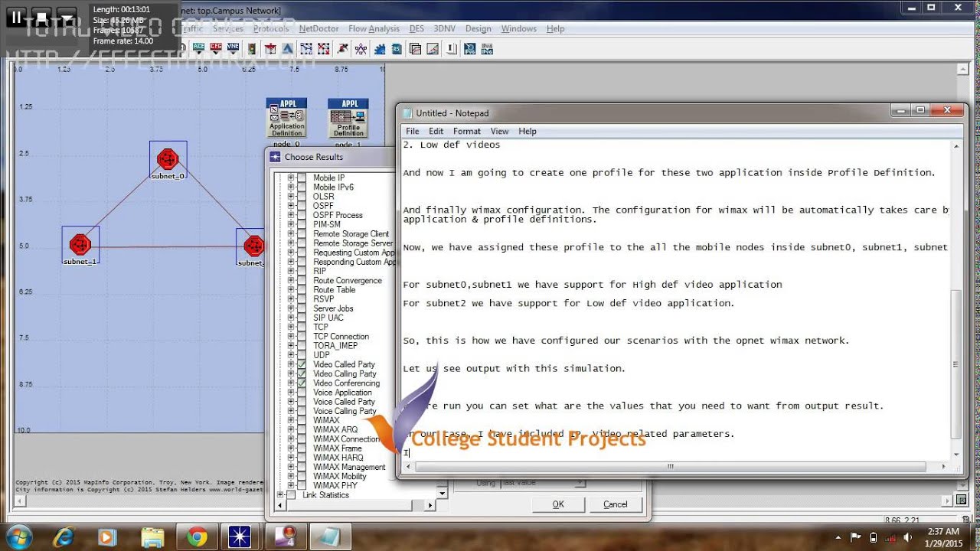Check the UDP checkbox
Screen dimensions: 980x551
pyautogui.click(x=302, y=355)
